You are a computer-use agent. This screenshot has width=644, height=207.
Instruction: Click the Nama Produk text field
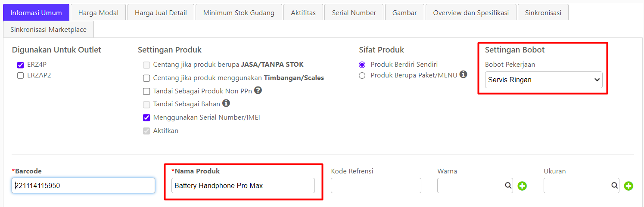[x=243, y=185]
